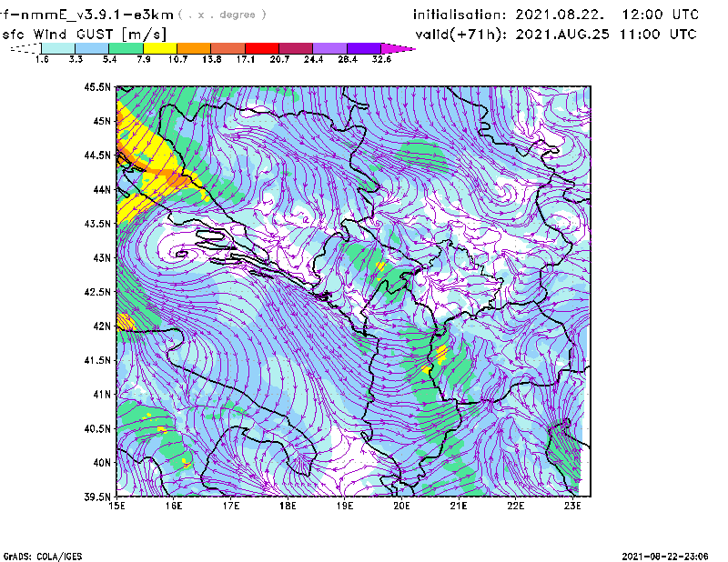
Task: Click the 17E longitude label
Action: [x=231, y=506]
